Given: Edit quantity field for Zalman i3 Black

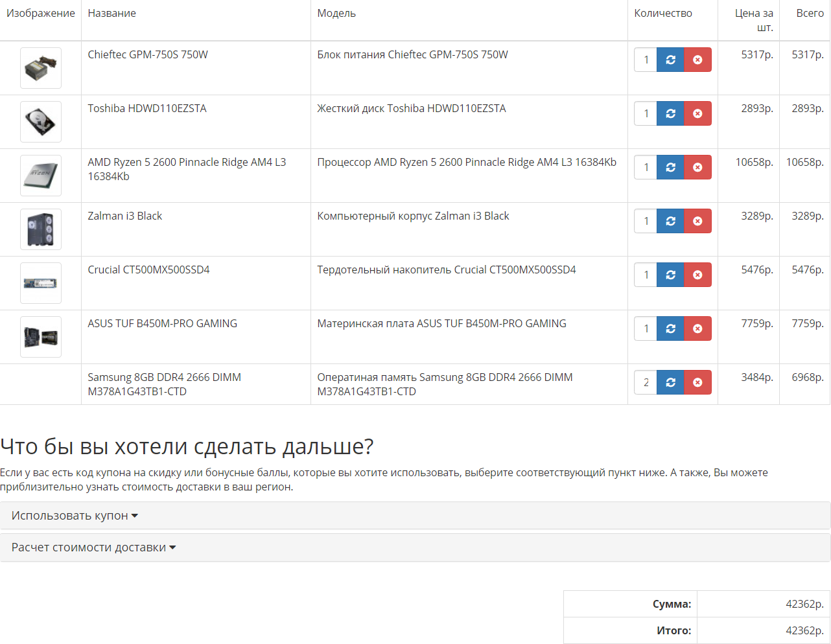Looking at the screenshot, I should click(x=646, y=221).
